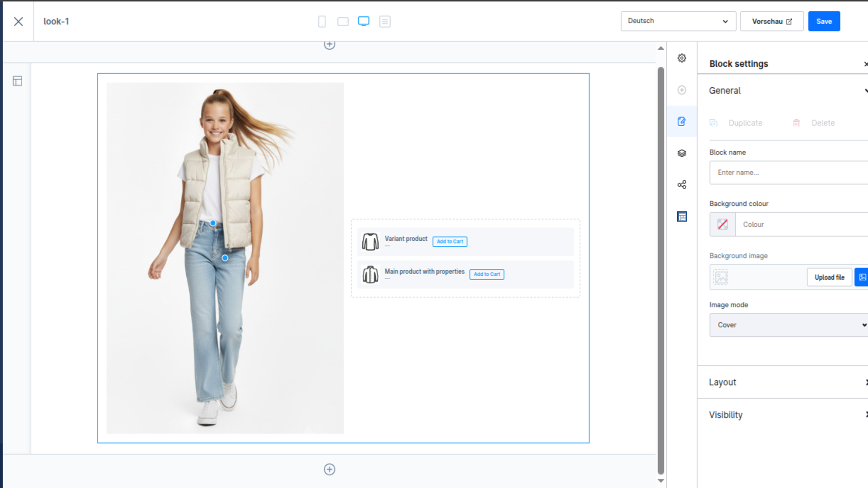868x488 pixels.
Task: Open add blocks plus in sidebar
Action: tap(682, 90)
